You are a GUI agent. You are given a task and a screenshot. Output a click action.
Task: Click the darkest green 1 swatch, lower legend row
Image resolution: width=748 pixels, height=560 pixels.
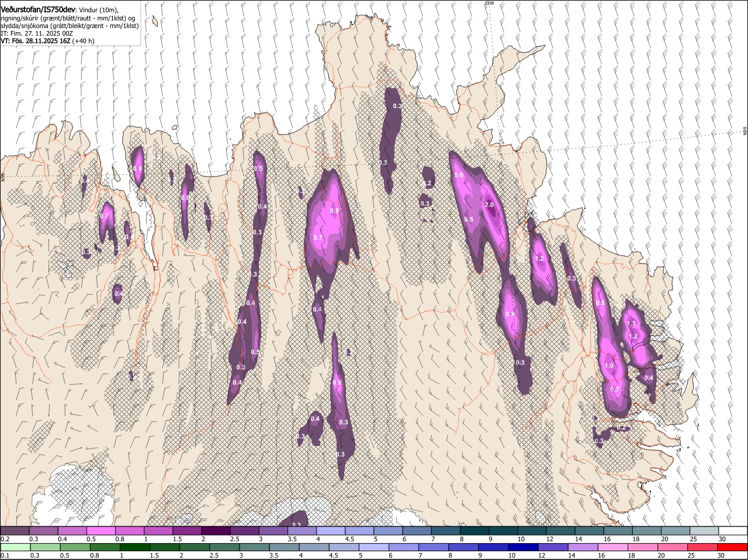point(134,548)
